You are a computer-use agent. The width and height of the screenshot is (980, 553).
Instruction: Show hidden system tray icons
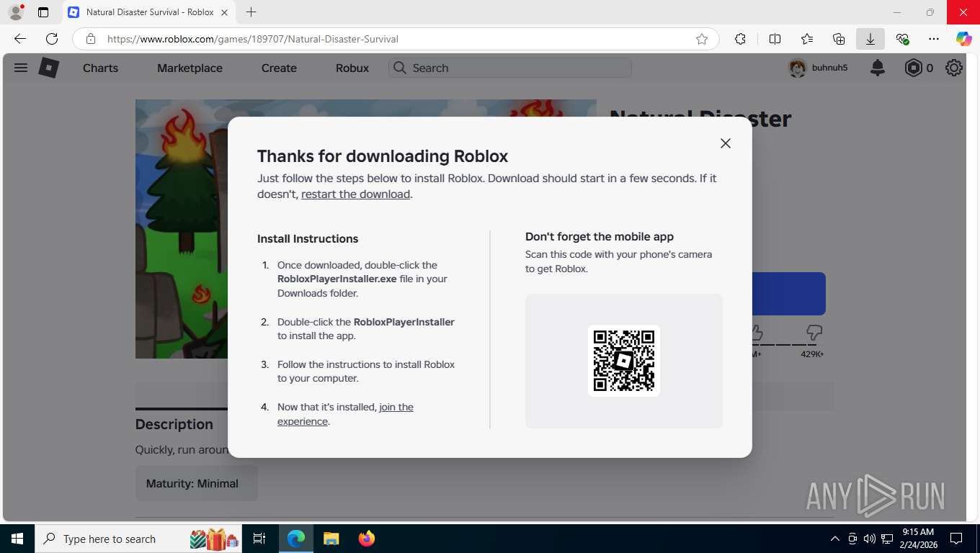point(835,539)
